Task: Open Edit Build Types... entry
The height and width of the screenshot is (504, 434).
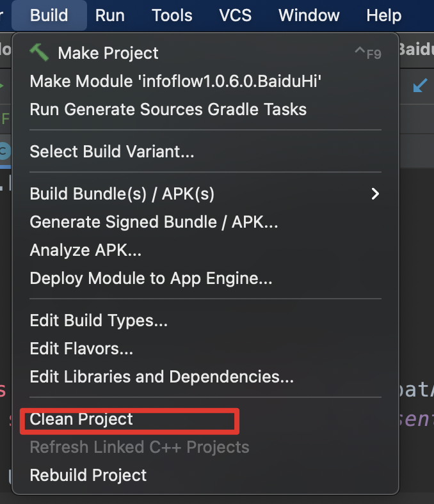Action: click(99, 320)
